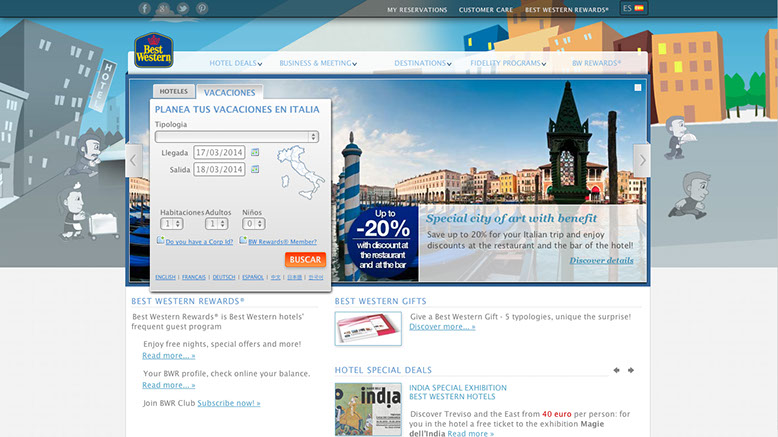Expand the Hotel Deals menu
This screenshot has width=778, height=437.
236,63
